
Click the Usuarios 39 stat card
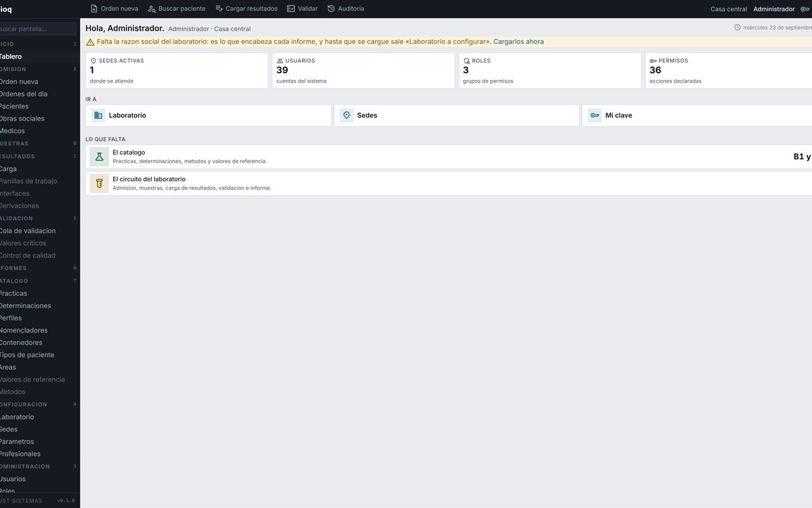pyautogui.click(x=363, y=70)
